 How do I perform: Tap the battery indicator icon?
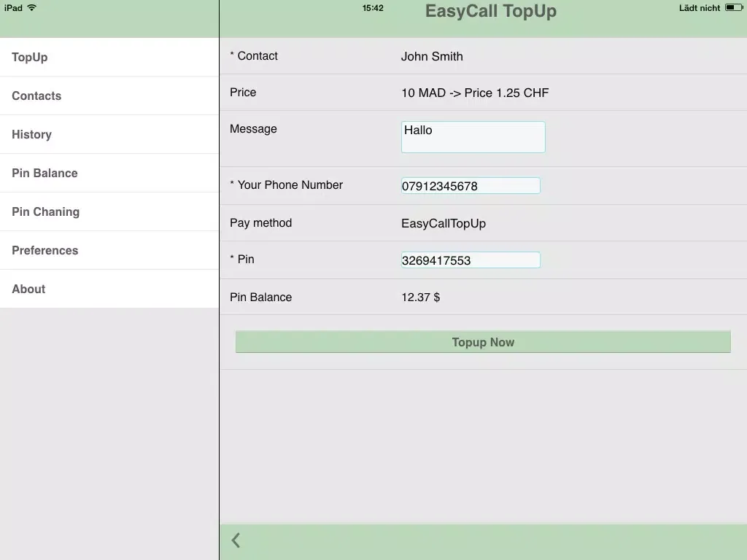734,7
